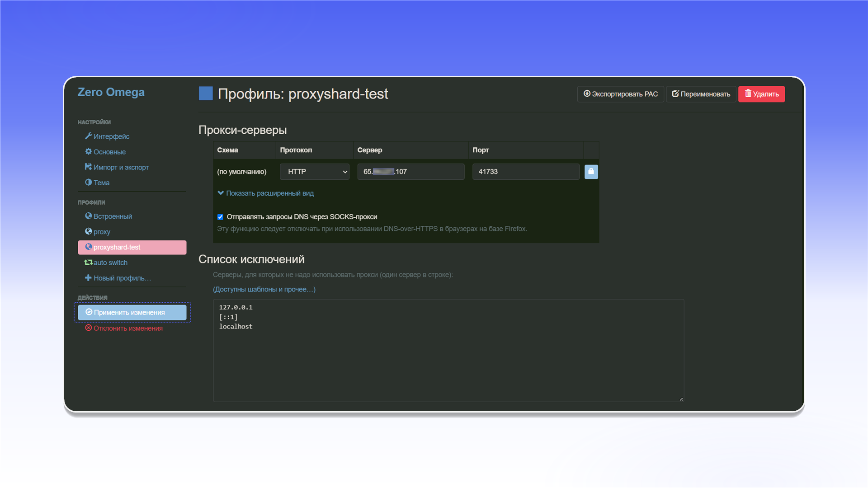868x488 pixels.
Task: Click the Переименовать button
Action: click(701, 94)
